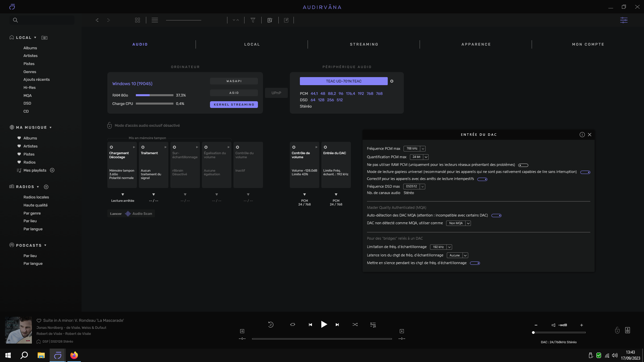Increase volume with plus button

click(x=582, y=325)
